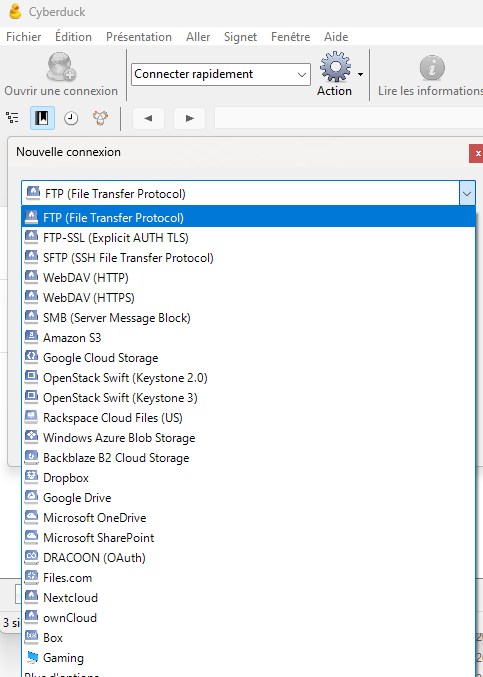483x677 pixels.
Task: Select Dropbox in protocol list
Action: click(249, 478)
